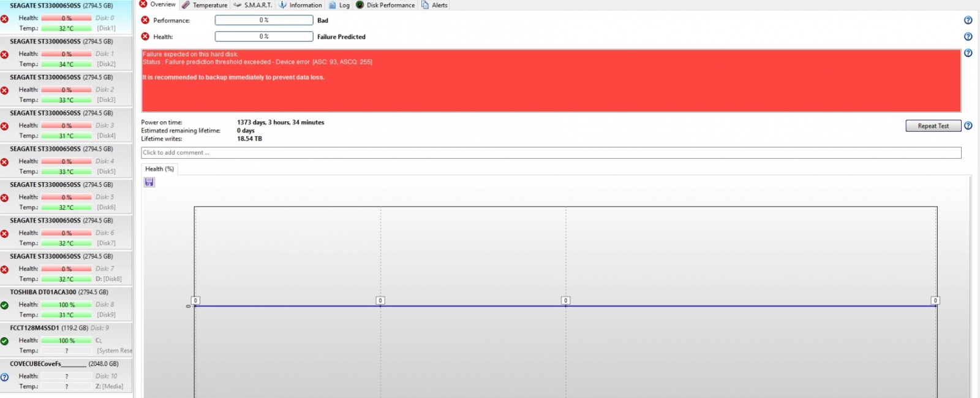Screen dimensions: 980x398
Task: Click red error icon of Disk 4 Seagate
Action: click(4, 162)
